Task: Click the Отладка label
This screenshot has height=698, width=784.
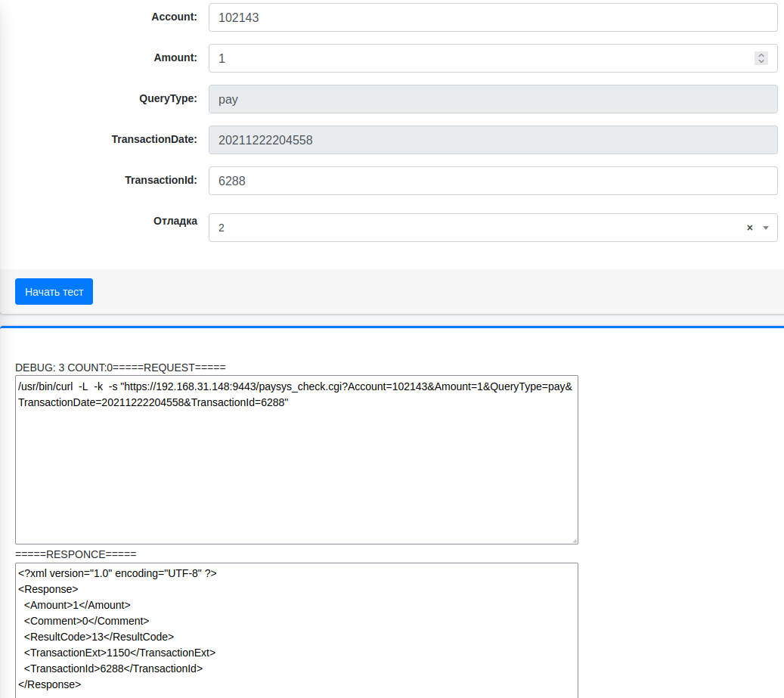Action: tap(175, 221)
